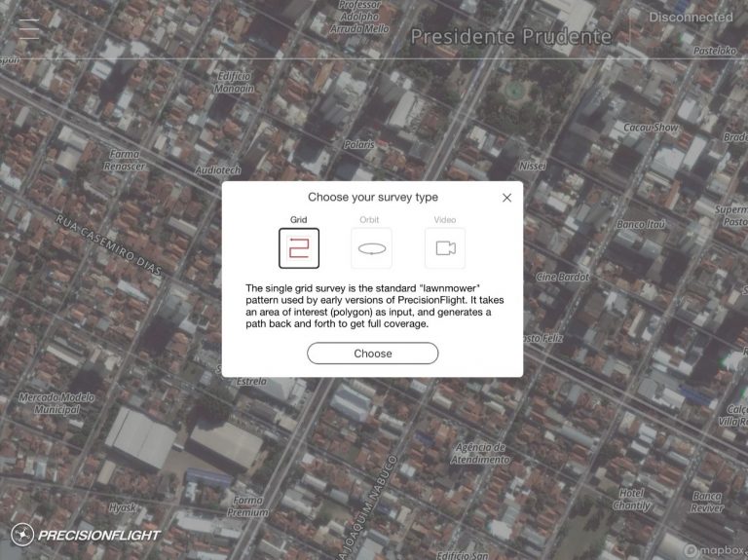Click the Orbit label text in dialog

coord(369,220)
